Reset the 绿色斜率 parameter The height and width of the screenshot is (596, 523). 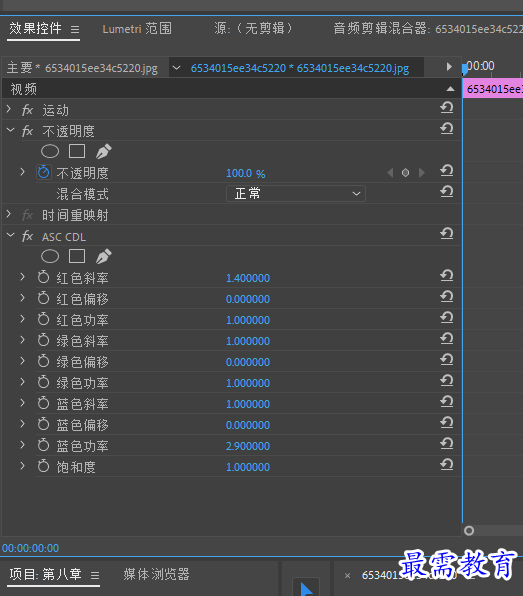coord(447,339)
